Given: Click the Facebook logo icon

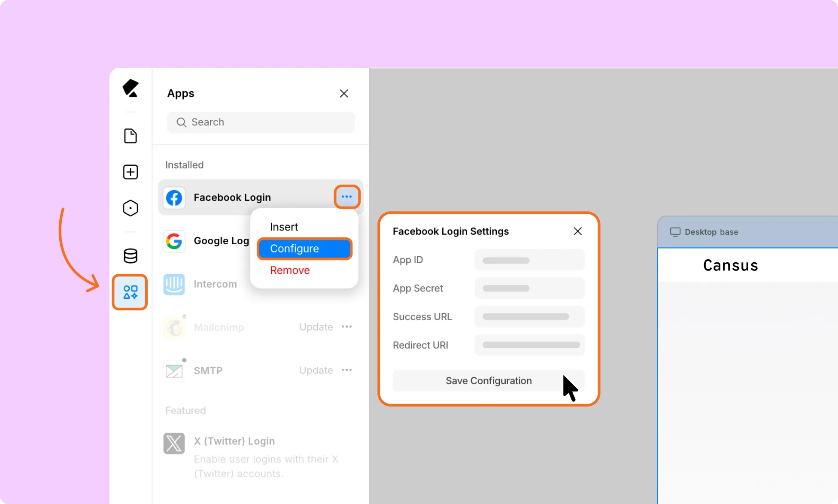Looking at the screenshot, I should [174, 197].
